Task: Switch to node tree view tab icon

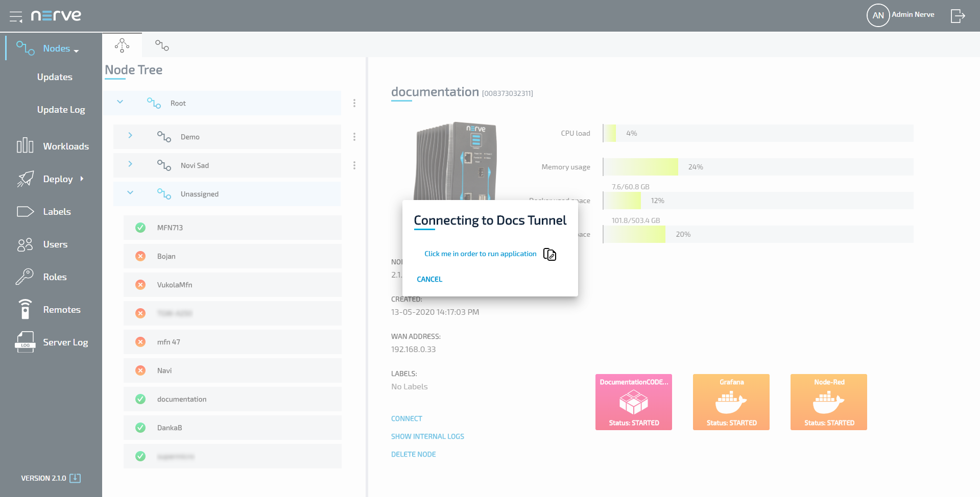Action: coord(122,45)
